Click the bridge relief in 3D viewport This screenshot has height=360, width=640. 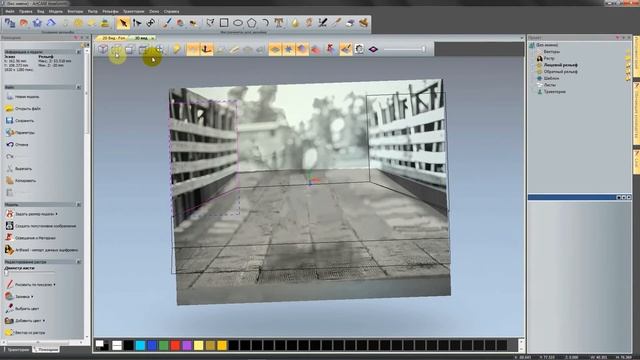pyautogui.click(x=310, y=192)
